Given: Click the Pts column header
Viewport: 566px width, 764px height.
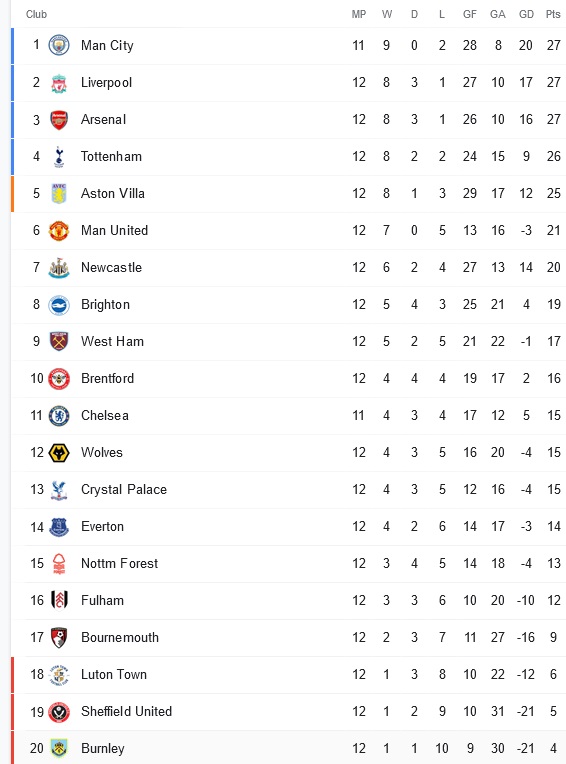Looking at the screenshot, I should click(x=553, y=14).
